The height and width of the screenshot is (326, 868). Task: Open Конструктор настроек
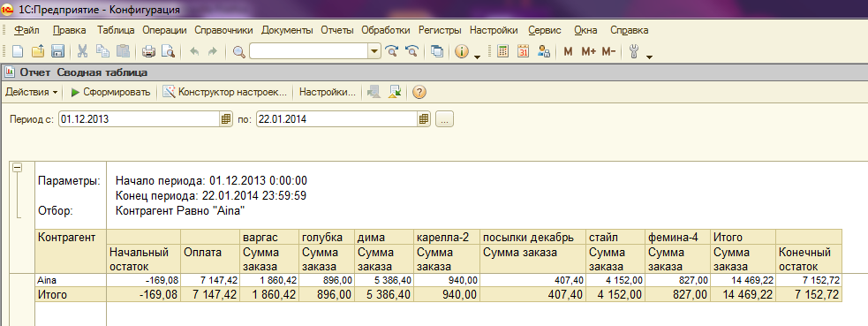click(x=225, y=92)
